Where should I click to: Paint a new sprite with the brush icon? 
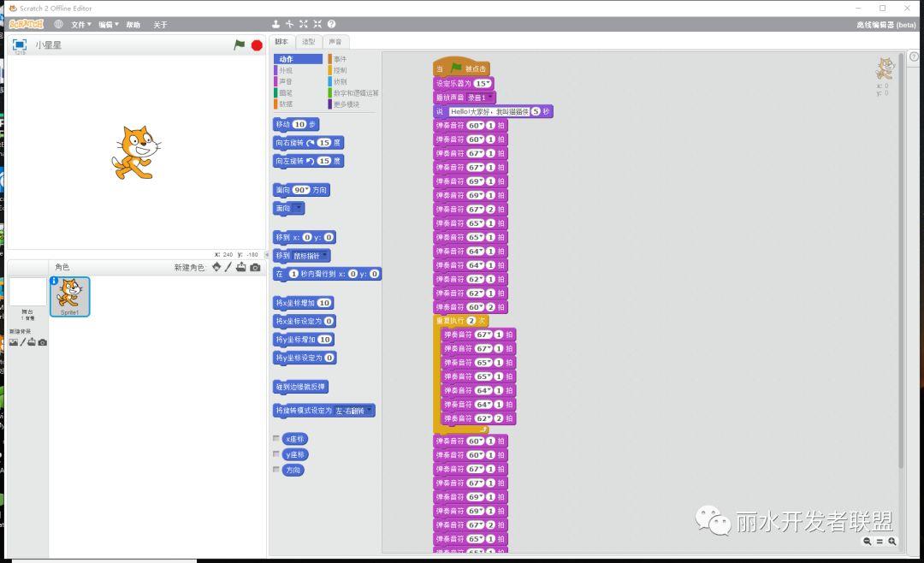click(x=228, y=267)
